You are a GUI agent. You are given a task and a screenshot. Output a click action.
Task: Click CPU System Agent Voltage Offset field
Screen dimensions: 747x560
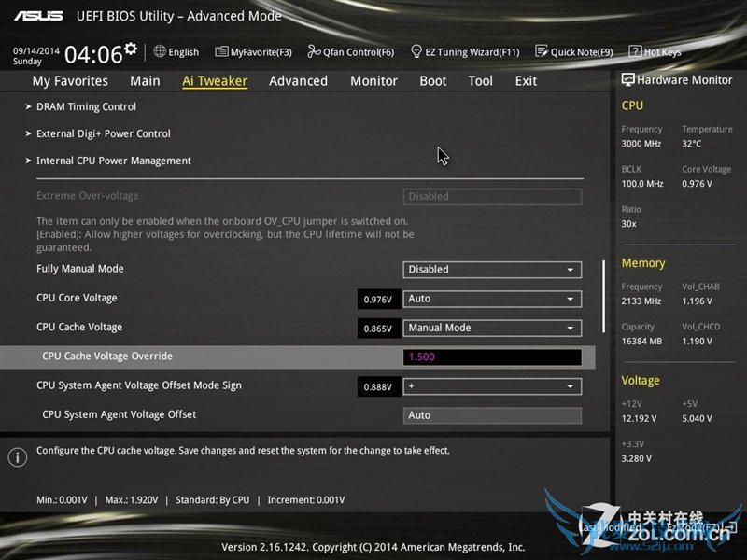(492, 415)
